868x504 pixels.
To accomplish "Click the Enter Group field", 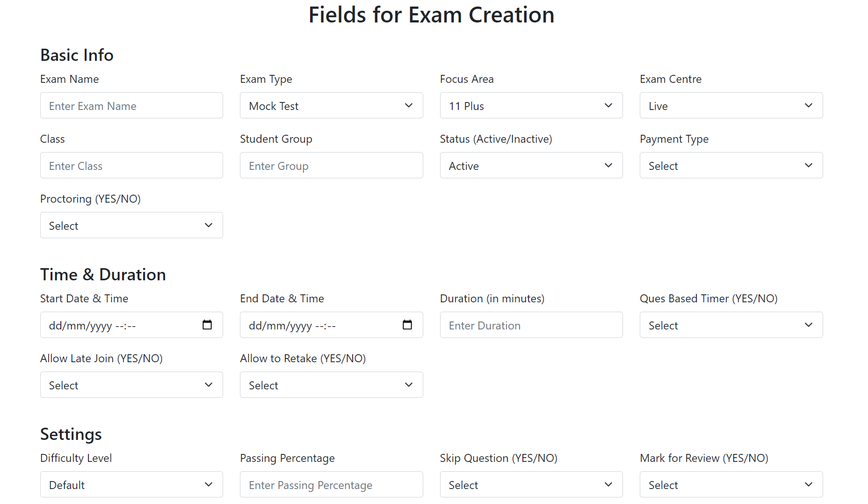I will tap(331, 165).
